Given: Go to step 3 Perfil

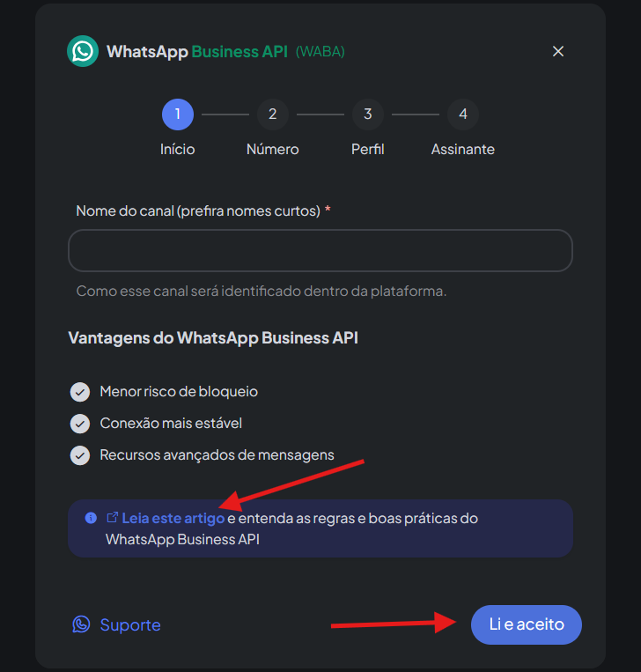Looking at the screenshot, I should coord(367,114).
